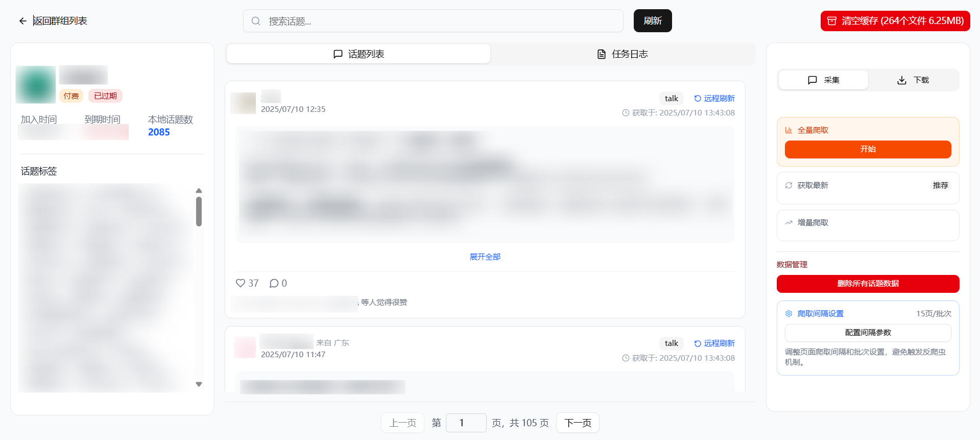Image resolution: width=980 pixels, height=440 pixels.
Task: Expand post with 展开全部
Action: point(485,257)
